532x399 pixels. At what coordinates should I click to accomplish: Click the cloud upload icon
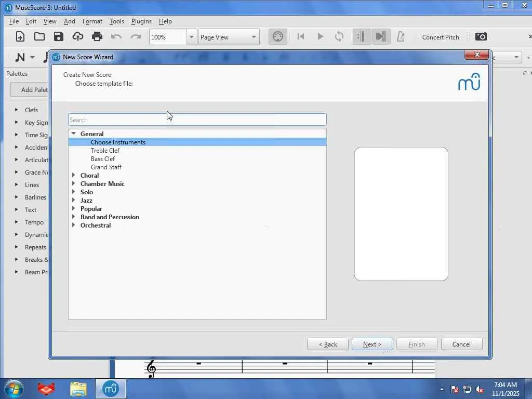point(78,36)
